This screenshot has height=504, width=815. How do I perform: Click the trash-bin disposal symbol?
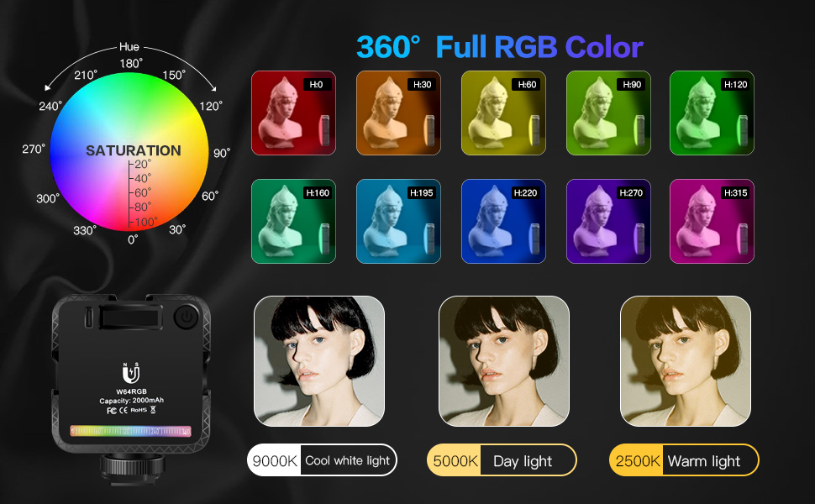click(x=153, y=411)
